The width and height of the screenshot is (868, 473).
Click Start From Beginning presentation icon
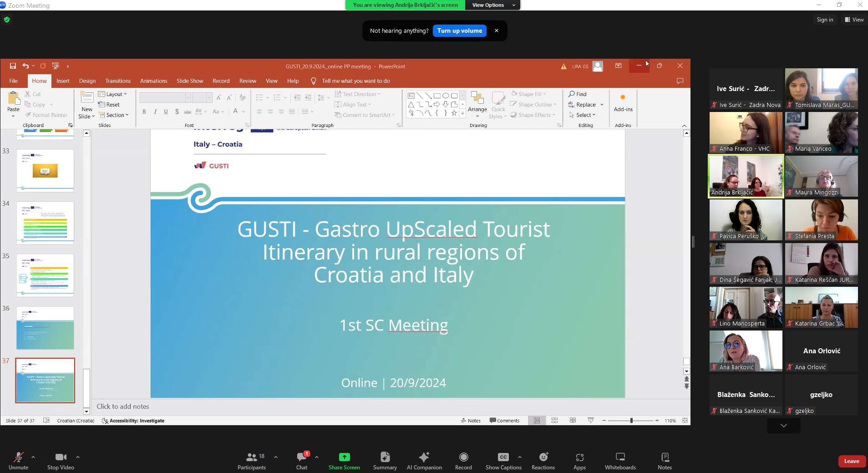(x=56, y=66)
